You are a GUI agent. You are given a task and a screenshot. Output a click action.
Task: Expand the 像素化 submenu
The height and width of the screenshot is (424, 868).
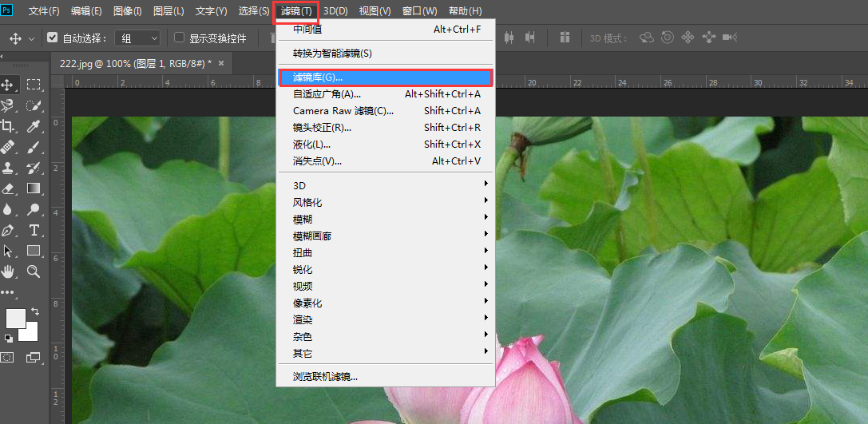tap(385, 303)
